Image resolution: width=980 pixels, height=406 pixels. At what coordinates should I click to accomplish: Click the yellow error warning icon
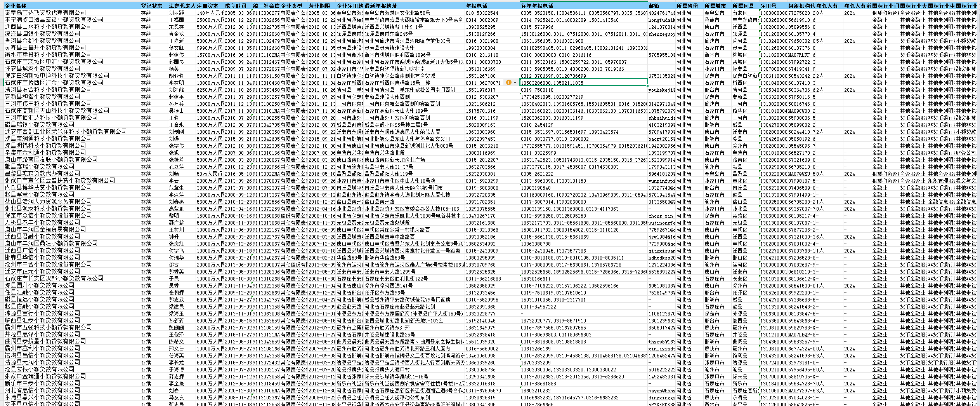(x=508, y=82)
